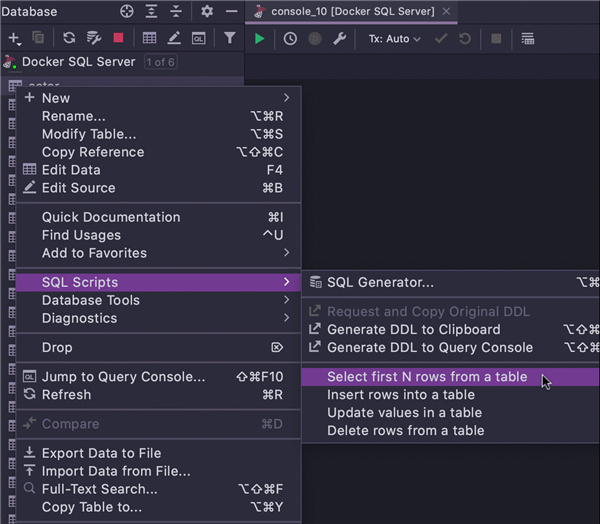Image resolution: width=600 pixels, height=524 pixels.
Task: Close the console_10 tab
Action: [446, 11]
